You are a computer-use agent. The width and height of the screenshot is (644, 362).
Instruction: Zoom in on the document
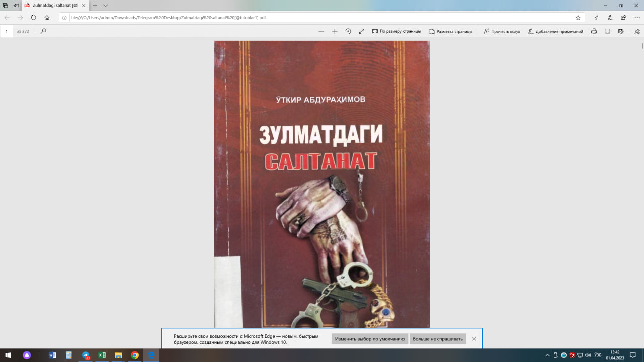334,31
